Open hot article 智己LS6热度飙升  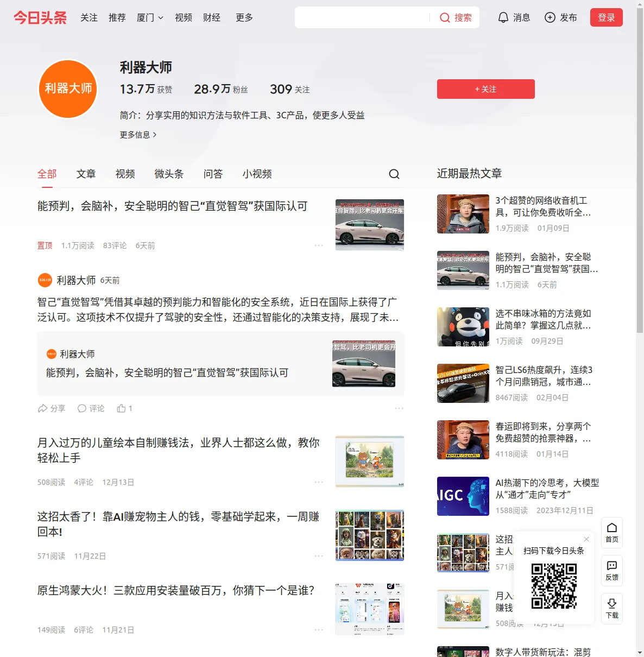point(544,376)
